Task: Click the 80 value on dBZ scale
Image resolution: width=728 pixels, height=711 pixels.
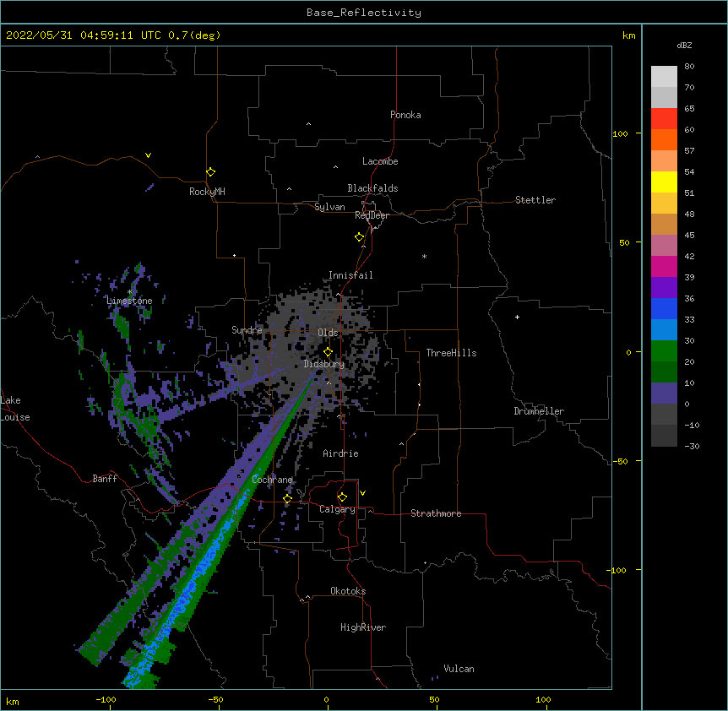Action: (x=689, y=67)
